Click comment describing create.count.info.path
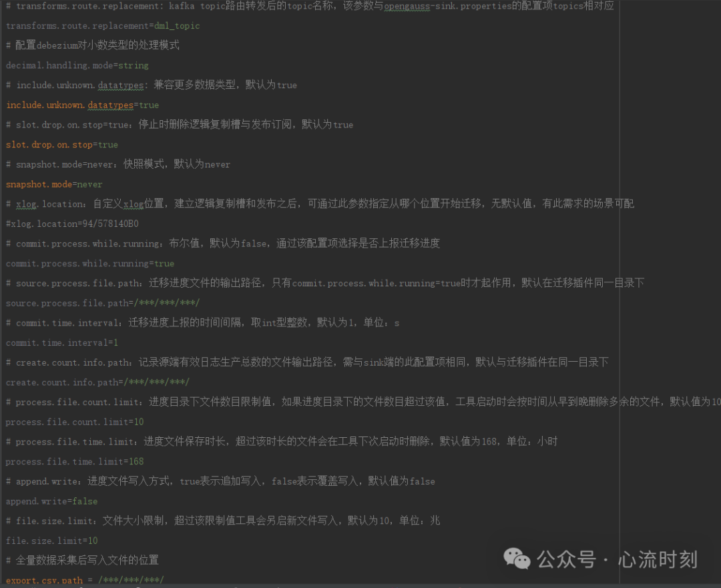The width and height of the screenshot is (721, 588). (x=307, y=362)
